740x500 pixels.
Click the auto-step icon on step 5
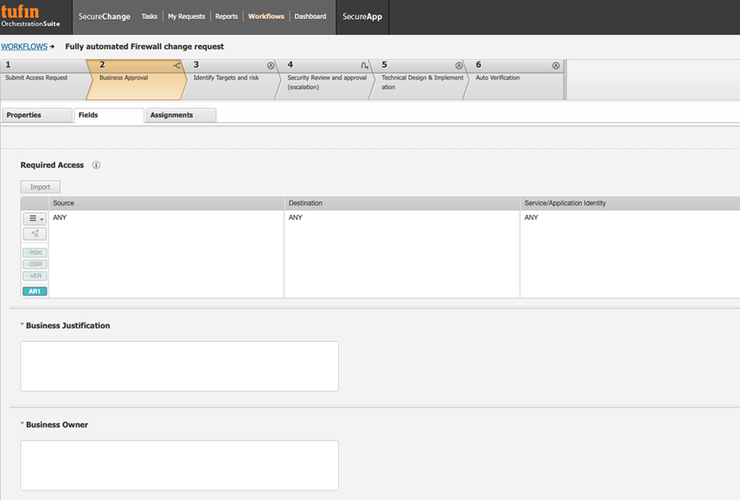pyautogui.click(x=459, y=66)
